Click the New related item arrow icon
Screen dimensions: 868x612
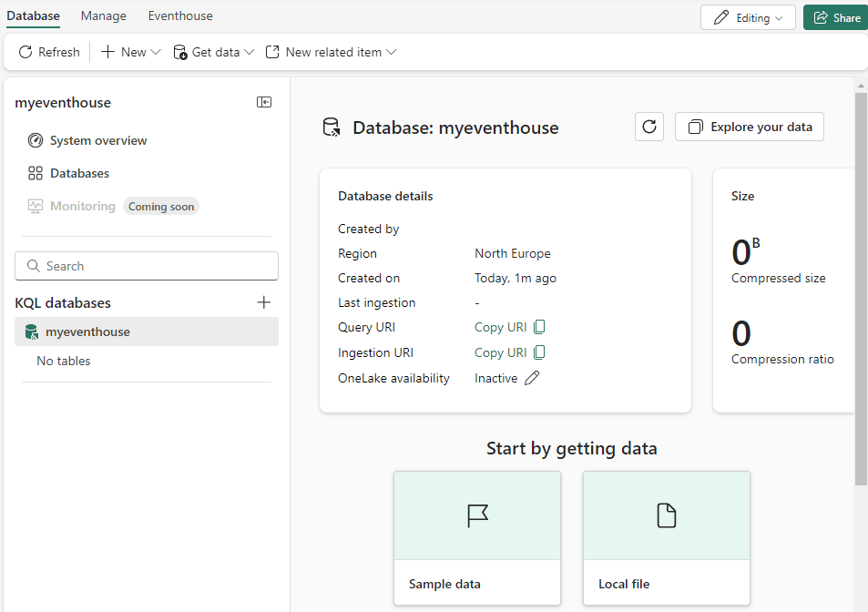[272, 52]
